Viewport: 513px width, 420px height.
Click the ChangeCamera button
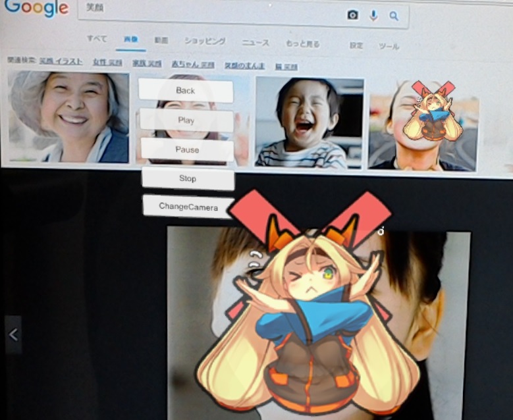pos(188,207)
